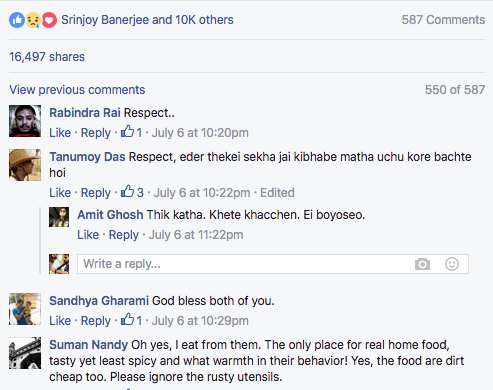Open Suman Nandy's profile name link
The width and height of the screenshot is (493, 390).
pos(88,344)
